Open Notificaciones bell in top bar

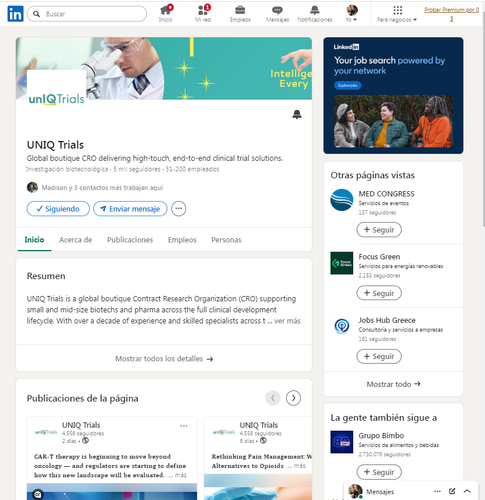tap(315, 14)
